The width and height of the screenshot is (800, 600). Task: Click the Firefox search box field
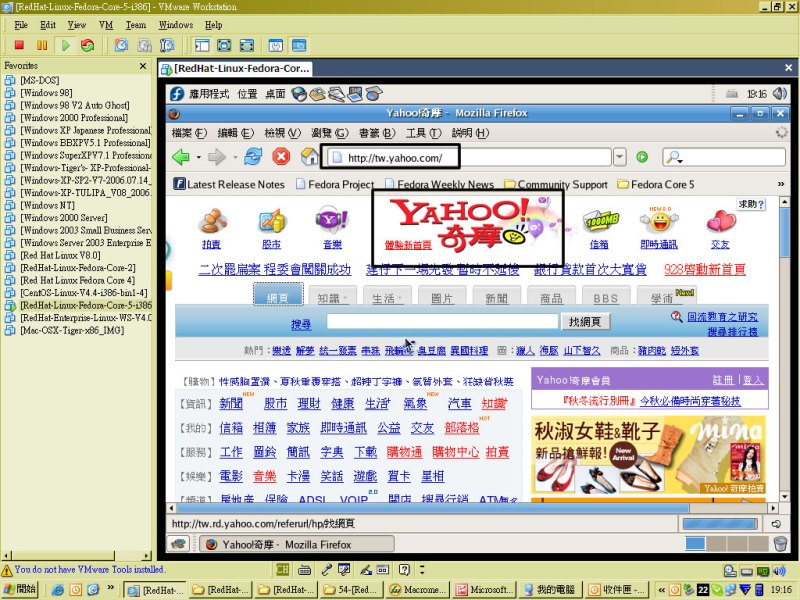(x=724, y=158)
